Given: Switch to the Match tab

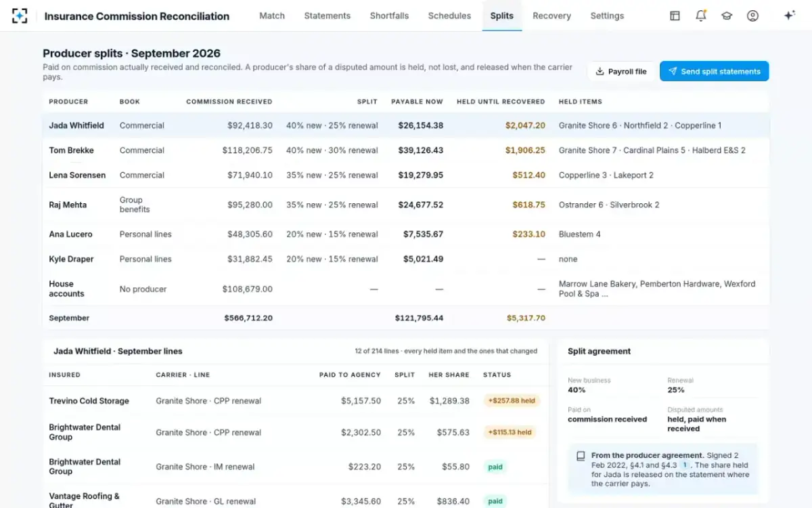Looking at the screenshot, I should 272,16.
